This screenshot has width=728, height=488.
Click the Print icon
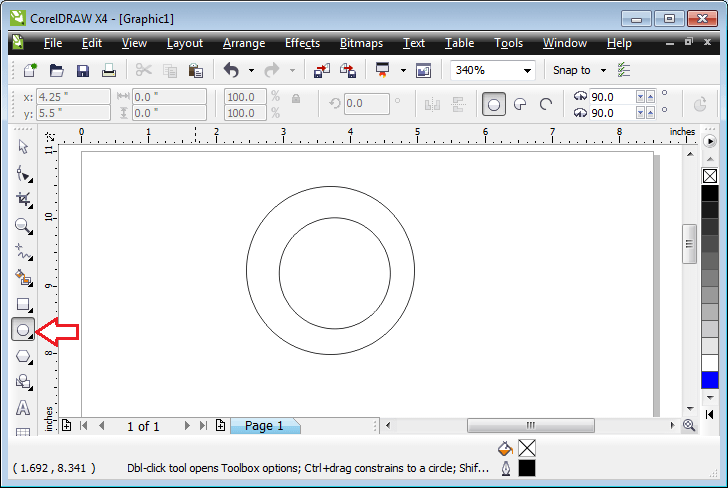(109, 71)
